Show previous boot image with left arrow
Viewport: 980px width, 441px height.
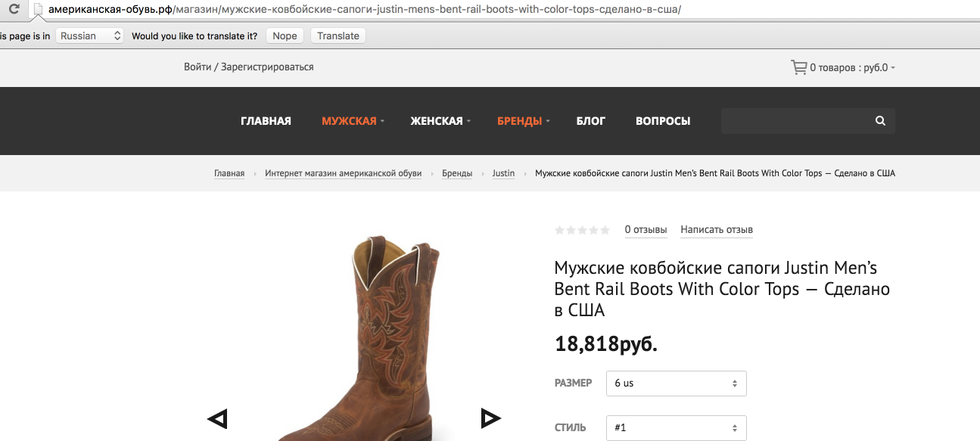coord(217,418)
